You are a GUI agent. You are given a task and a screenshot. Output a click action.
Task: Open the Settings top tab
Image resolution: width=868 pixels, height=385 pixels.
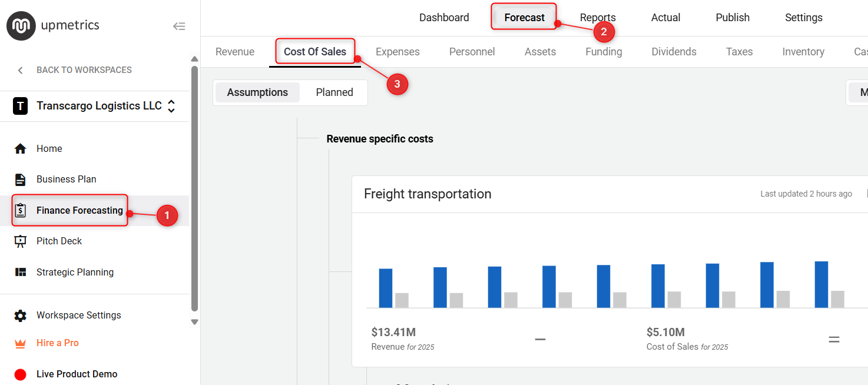pos(804,18)
